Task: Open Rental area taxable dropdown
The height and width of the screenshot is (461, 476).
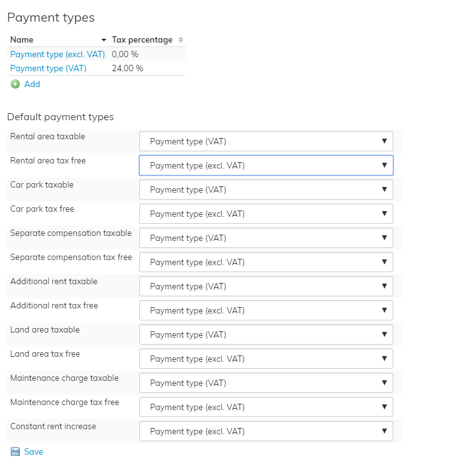Action: click(266, 141)
